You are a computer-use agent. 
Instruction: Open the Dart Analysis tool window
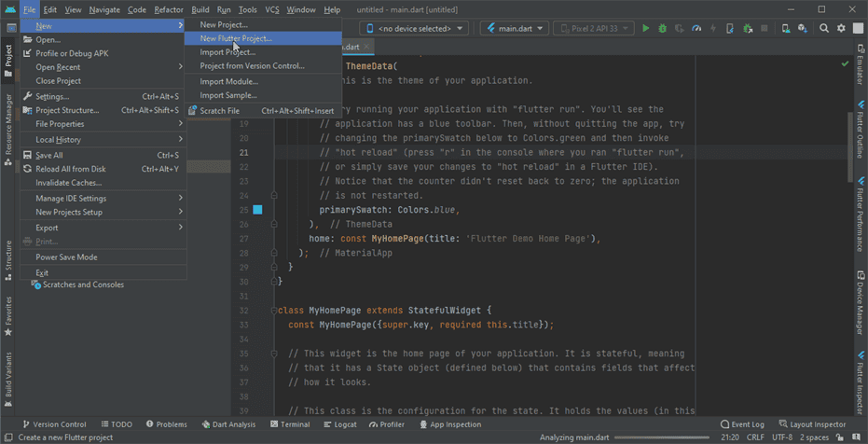pyautogui.click(x=228, y=424)
